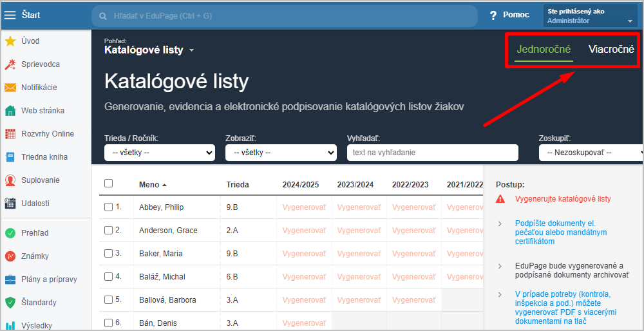Click the Vyhľadať text search field
The height and width of the screenshot is (331, 644).
click(433, 153)
